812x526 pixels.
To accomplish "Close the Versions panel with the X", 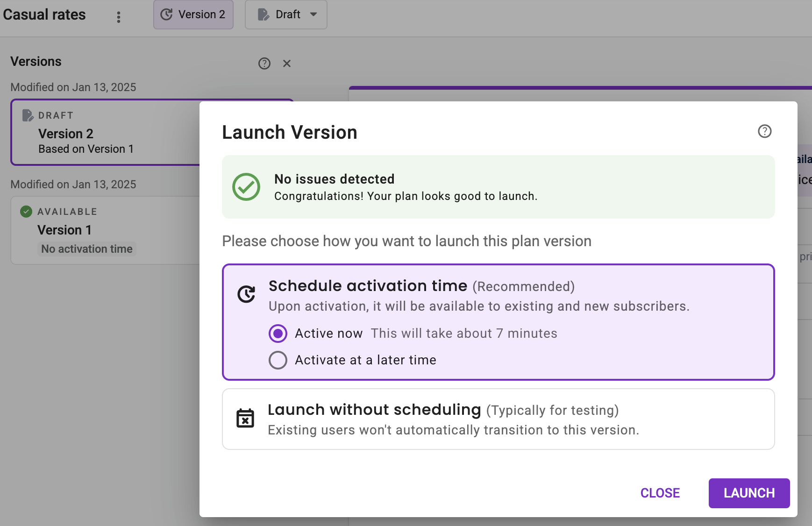I will point(287,63).
